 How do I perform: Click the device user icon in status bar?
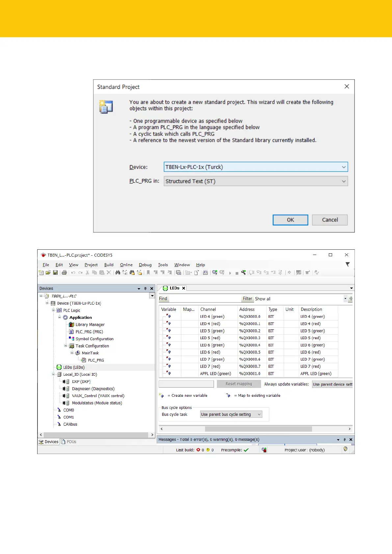(264, 450)
